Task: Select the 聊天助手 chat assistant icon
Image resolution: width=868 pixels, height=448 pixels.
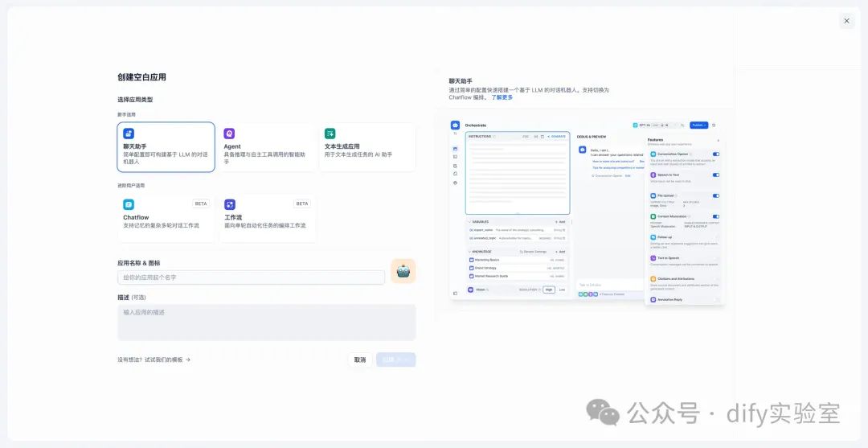Action: click(x=129, y=134)
